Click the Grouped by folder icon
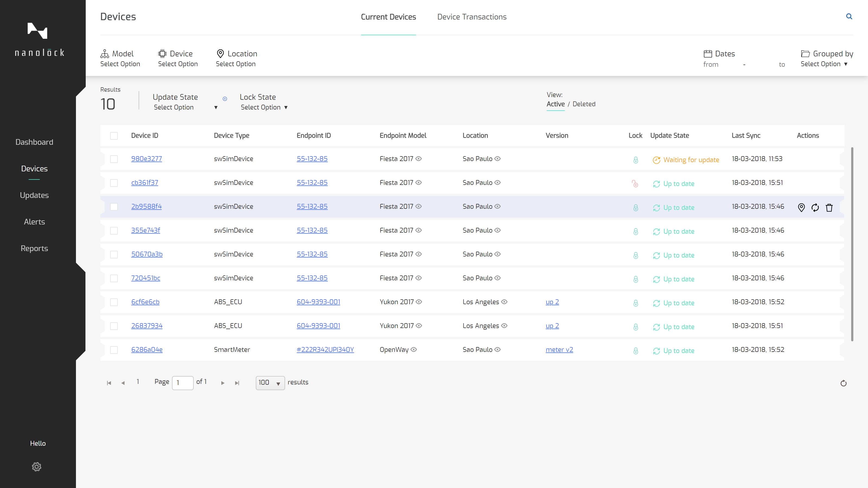Image resolution: width=868 pixels, height=488 pixels. pyautogui.click(x=805, y=54)
